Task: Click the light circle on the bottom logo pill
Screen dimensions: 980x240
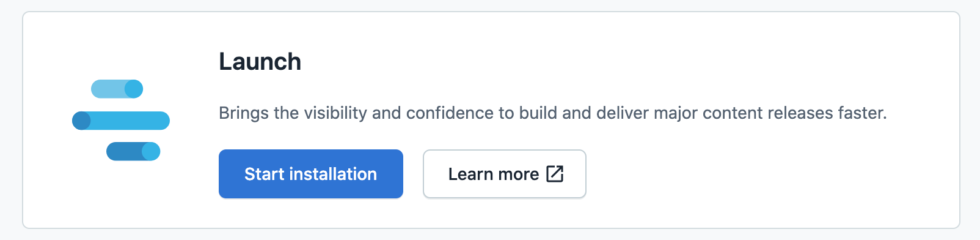Action: [x=151, y=151]
